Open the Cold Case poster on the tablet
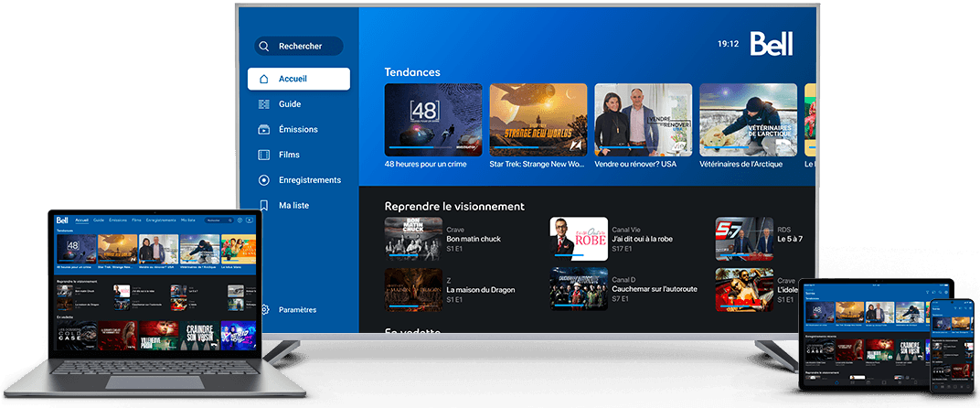The width and height of the screenshot is (980, 408). pos(820,349)
